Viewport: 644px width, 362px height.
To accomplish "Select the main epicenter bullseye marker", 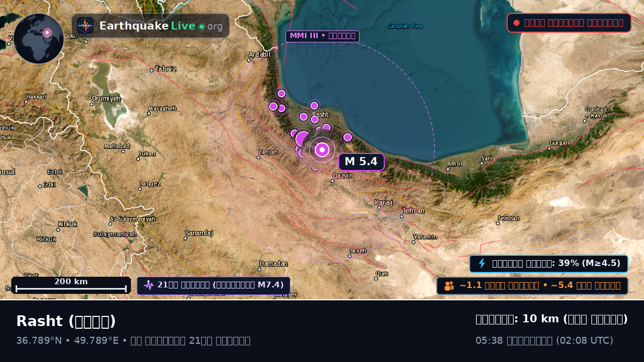I will 322,150.
